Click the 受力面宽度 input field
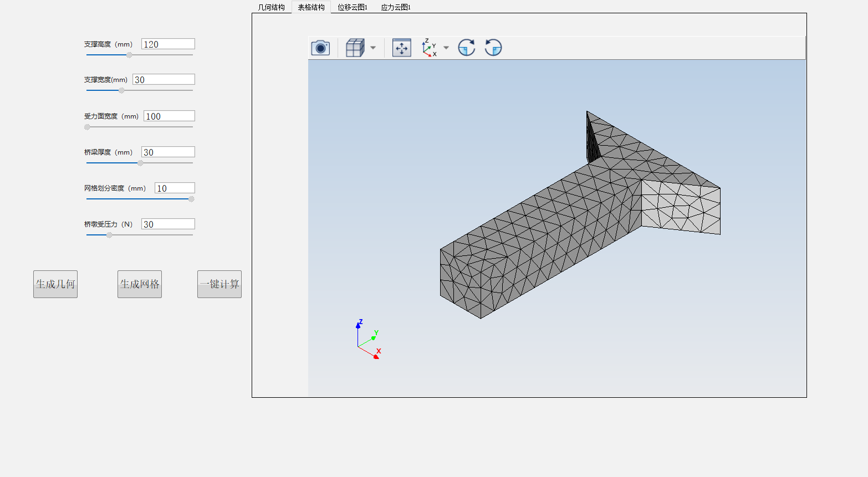 [x=169, y=116]
